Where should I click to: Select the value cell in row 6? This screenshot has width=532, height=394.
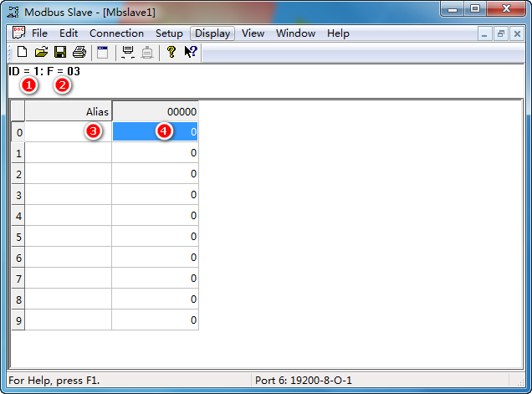point(155,257)
